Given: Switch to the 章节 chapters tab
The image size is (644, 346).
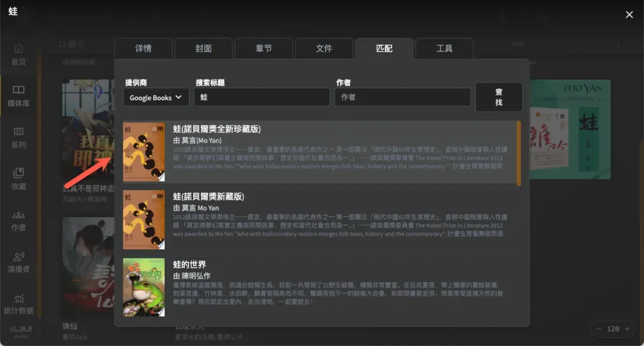Looking at the screenshot, I should (264, 48).
